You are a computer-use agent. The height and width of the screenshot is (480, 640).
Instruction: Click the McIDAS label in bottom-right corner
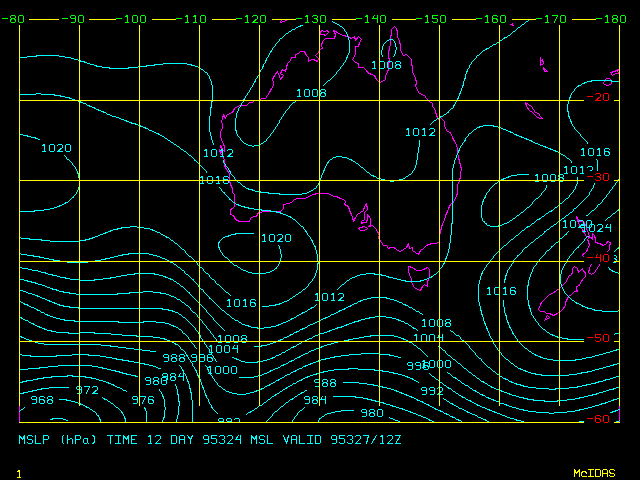(595, 472)
